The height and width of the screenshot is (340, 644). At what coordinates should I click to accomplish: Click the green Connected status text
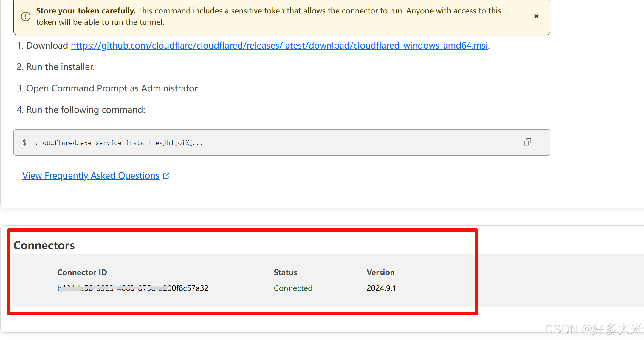pyautogui.click(x=293, y=288)
